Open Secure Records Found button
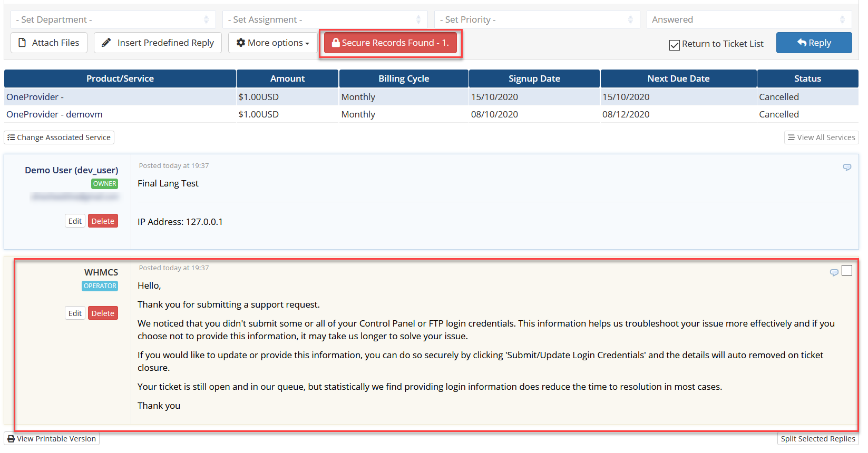868x453 pixels. pos(391,43)
